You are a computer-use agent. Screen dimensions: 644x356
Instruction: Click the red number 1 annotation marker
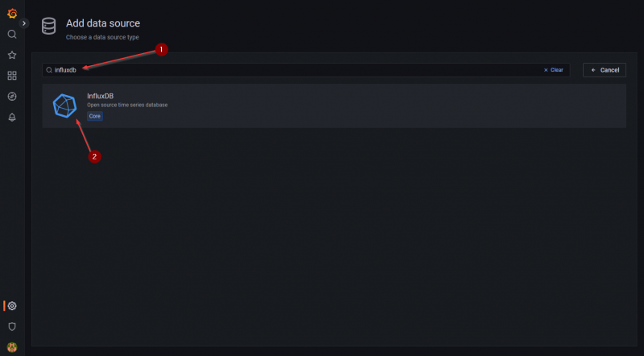pyautogui.click(x=161, y=49)
